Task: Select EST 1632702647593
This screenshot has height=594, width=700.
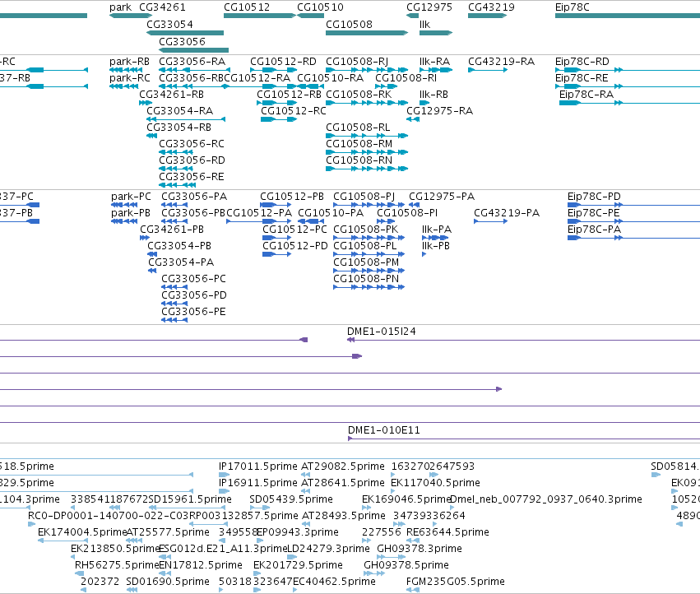Action: [433, 466]
